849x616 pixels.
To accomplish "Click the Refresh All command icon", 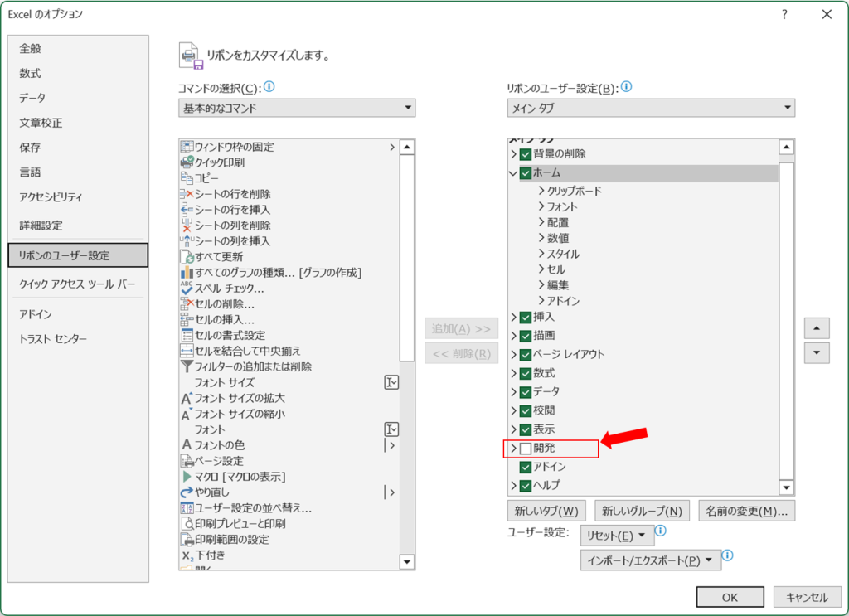I will coord(187,257).
